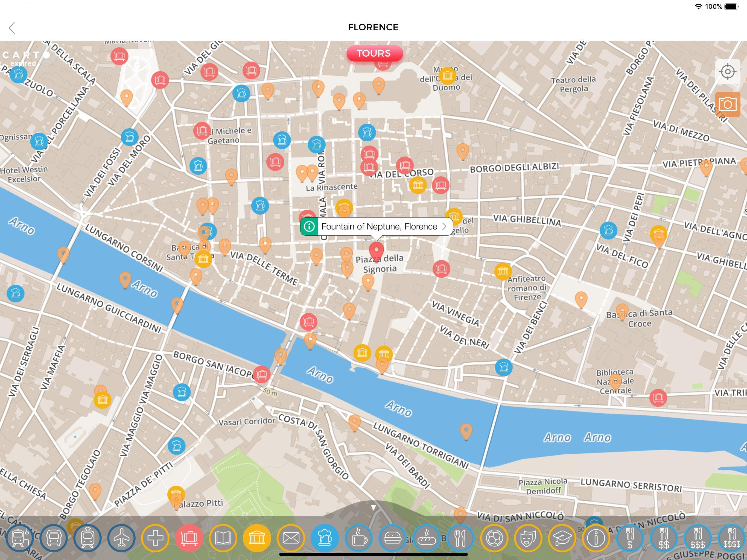Click the Palazzo Pitti label

tap(199, 504)
